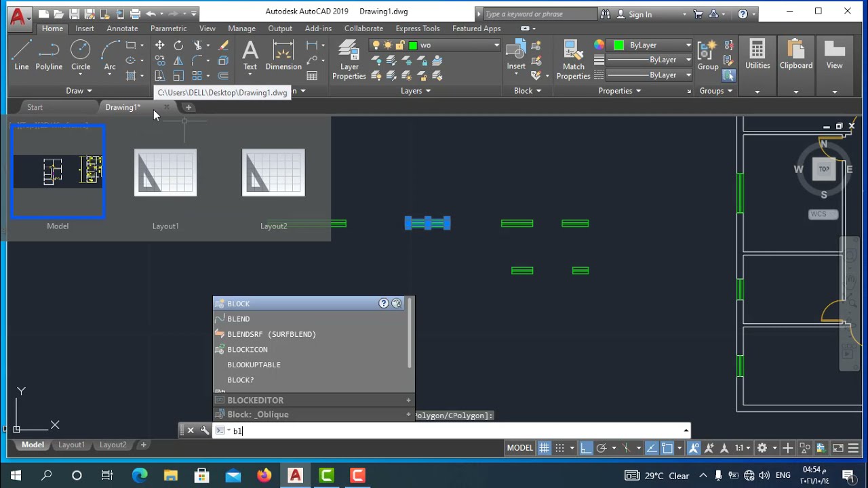The image size is (868, 488).
Task: Select the Rotate tool icon
Action: point(178,45)
